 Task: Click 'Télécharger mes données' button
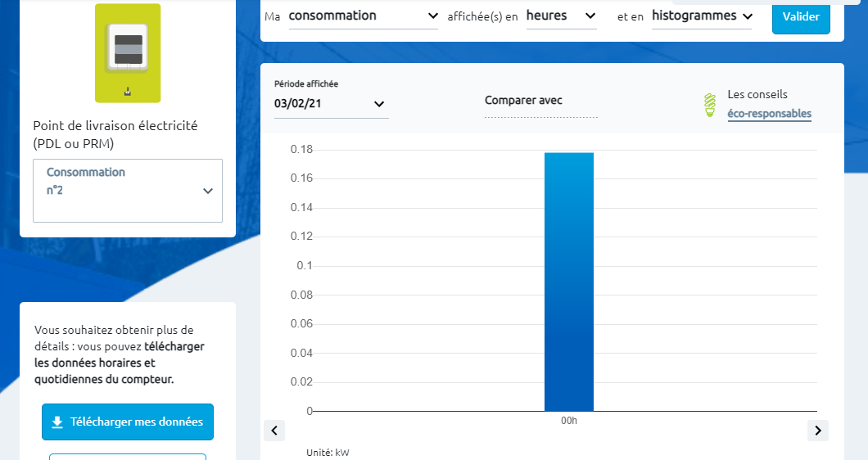(x=128, y=422)
